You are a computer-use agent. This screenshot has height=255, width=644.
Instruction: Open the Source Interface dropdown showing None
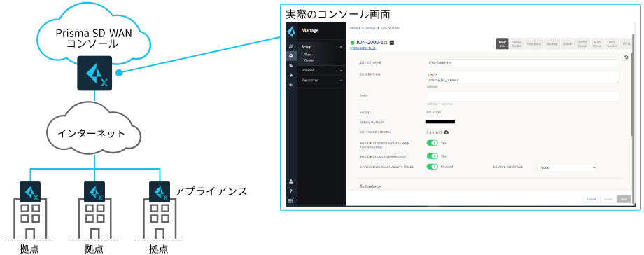click(x=567, y=167)
